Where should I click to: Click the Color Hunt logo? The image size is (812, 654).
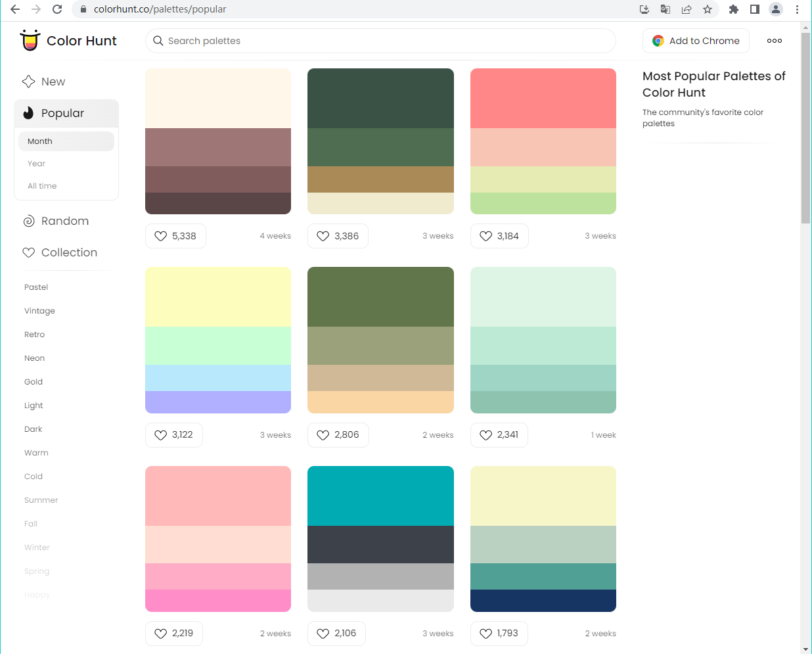click(x=68, y=41)
